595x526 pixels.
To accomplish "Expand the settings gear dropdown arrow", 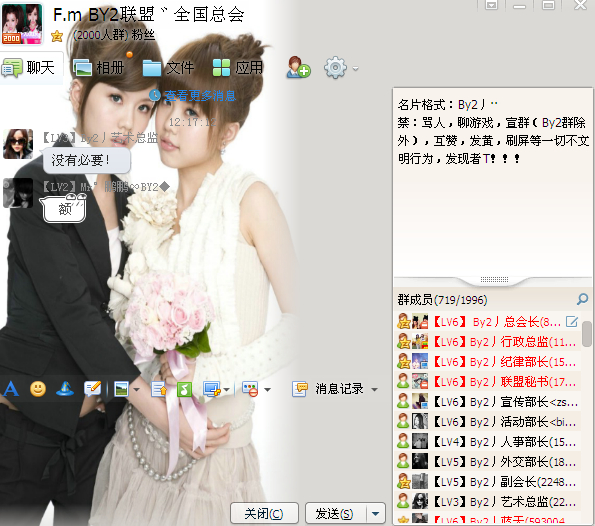I will tap(356, 69).
